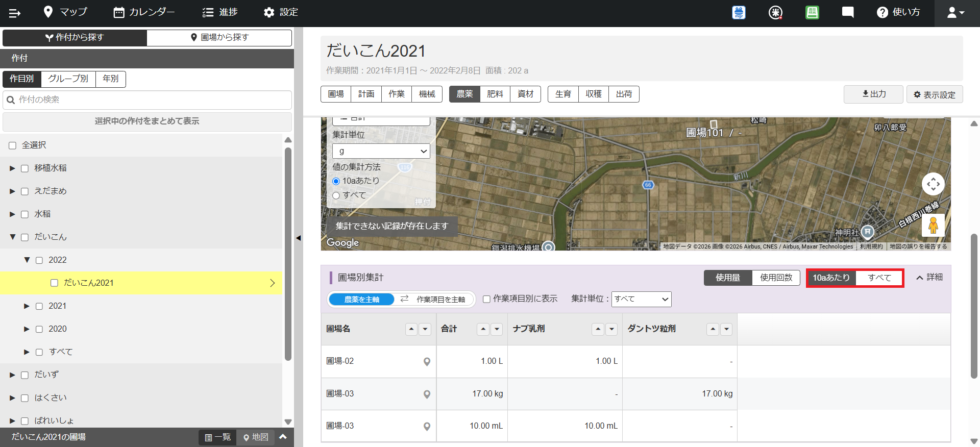Collapse the 2022 tree node
The image size is (980, 447).
click(27, 260)
